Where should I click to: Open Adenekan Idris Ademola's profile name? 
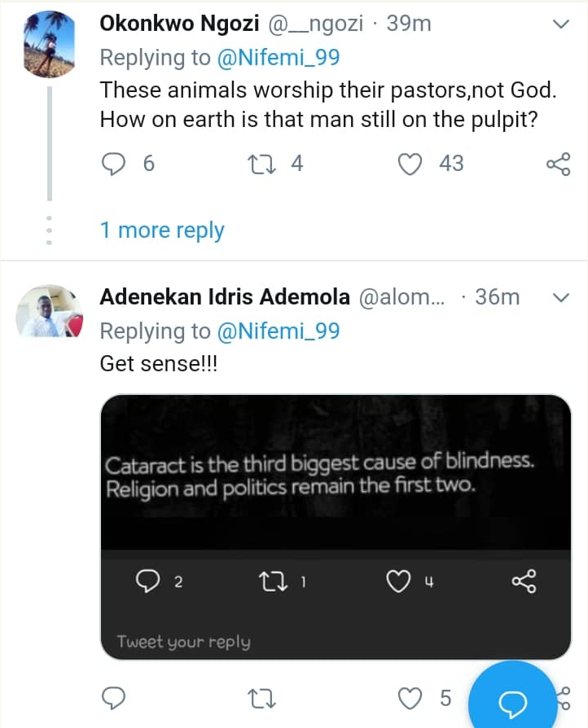coord(225,297)
